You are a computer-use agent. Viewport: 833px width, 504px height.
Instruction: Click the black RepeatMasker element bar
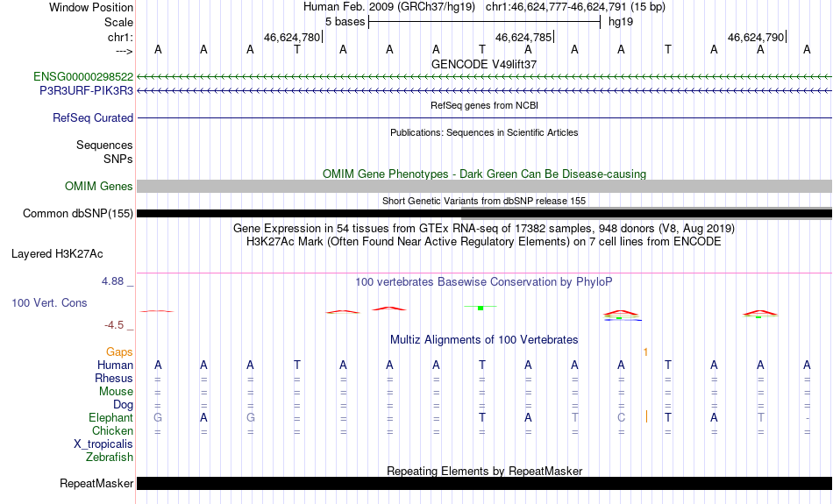(484, 483)
